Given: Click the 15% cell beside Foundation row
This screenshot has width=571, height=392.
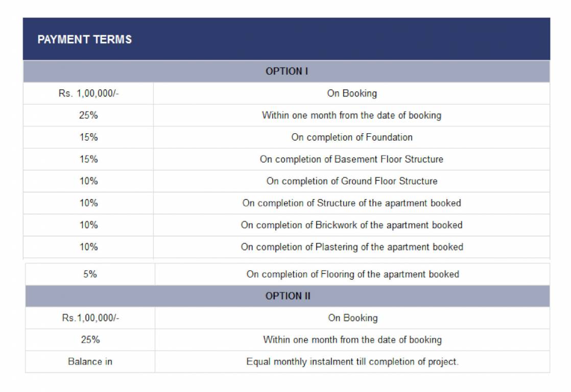Looking at the screenshot, I should click(88, 137).
